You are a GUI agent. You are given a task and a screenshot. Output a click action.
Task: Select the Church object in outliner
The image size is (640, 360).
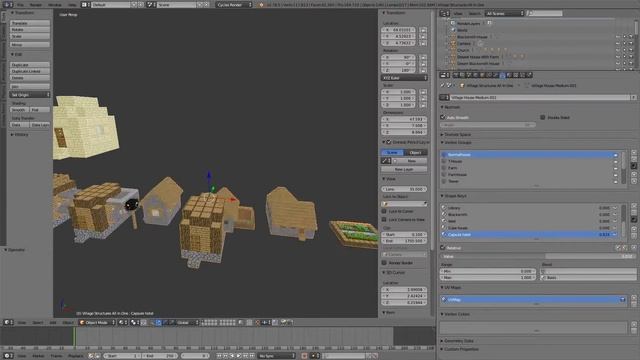pyautogui.click(x=463, y=50)
